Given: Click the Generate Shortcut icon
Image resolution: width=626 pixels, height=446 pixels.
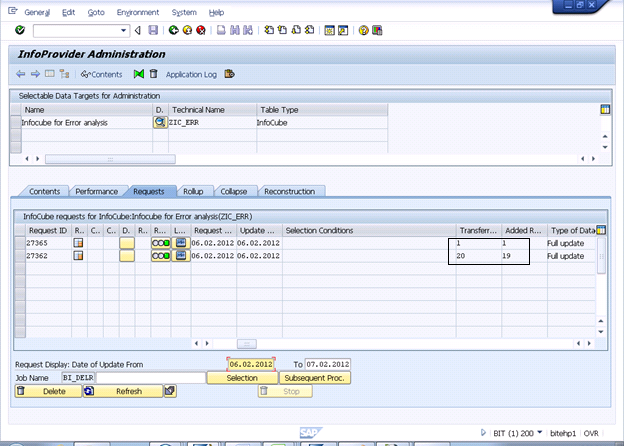Looking at the screenshot, I should [x=343, y=30].
